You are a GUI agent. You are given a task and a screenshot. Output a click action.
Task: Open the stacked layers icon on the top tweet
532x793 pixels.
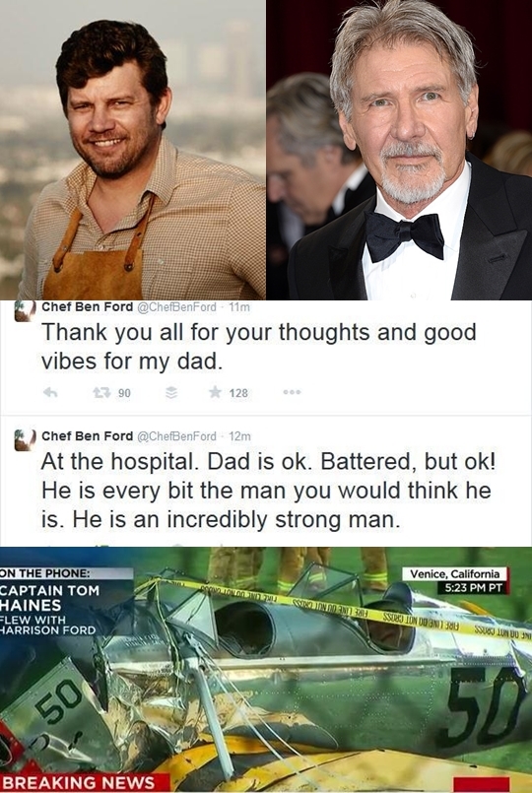(x=172, y=392)
